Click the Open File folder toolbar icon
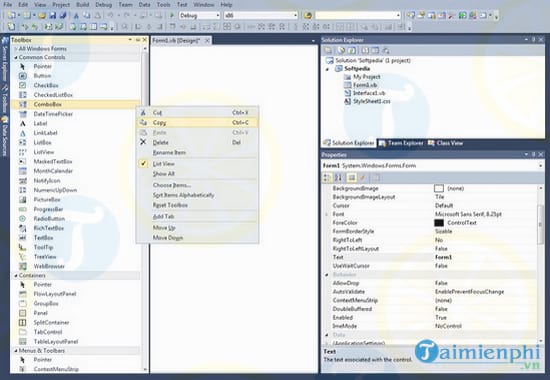 coord(42,15)
